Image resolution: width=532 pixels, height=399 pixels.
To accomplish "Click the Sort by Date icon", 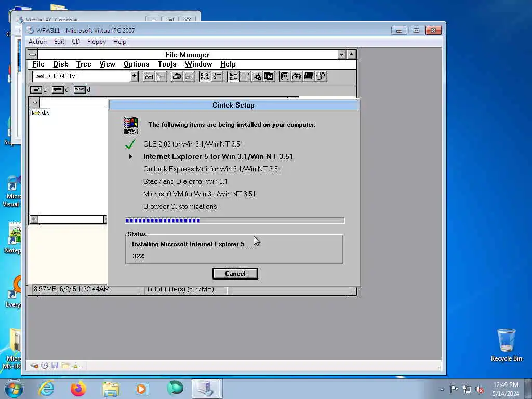I will point(269,76).
